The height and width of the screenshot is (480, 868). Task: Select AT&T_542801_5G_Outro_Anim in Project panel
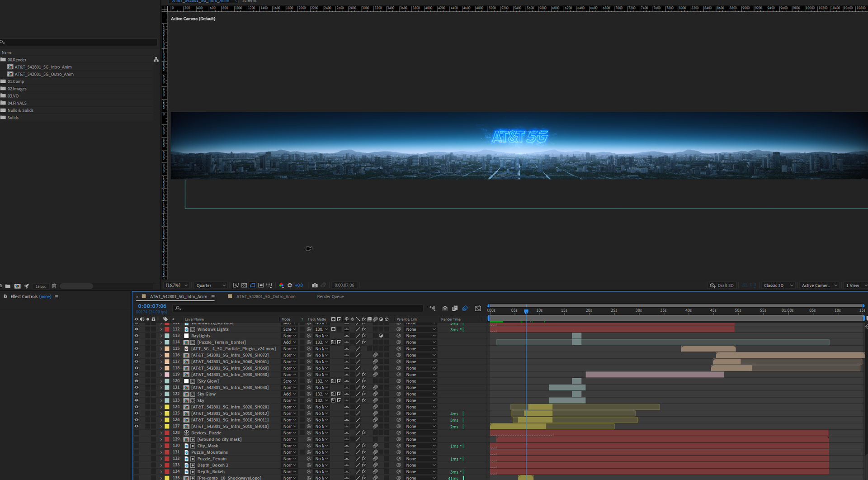[44, 74]
